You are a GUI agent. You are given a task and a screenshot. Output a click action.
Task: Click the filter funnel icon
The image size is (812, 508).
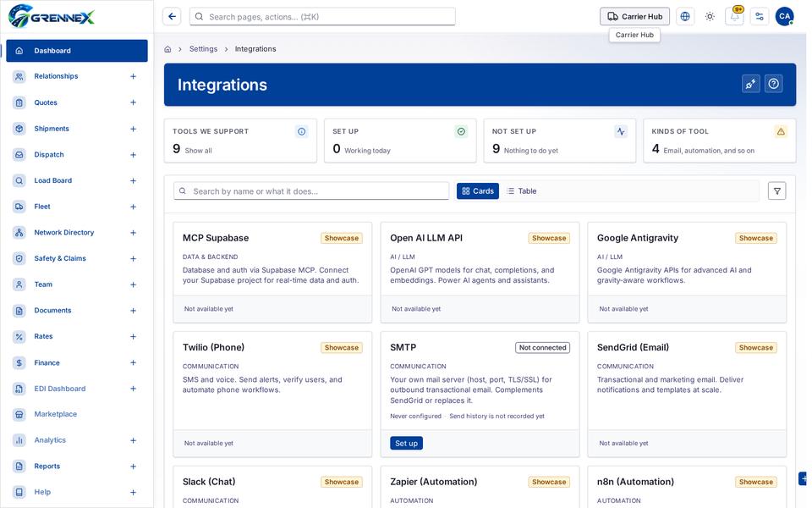(x=776, y=191)
